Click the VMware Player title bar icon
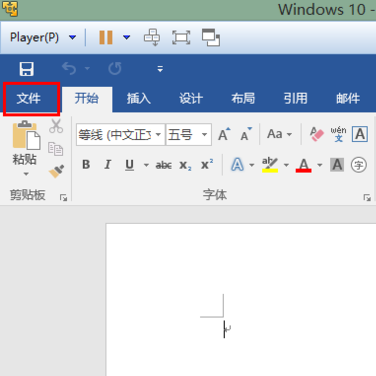Viewport: 376px width, 376px height. 10,9
